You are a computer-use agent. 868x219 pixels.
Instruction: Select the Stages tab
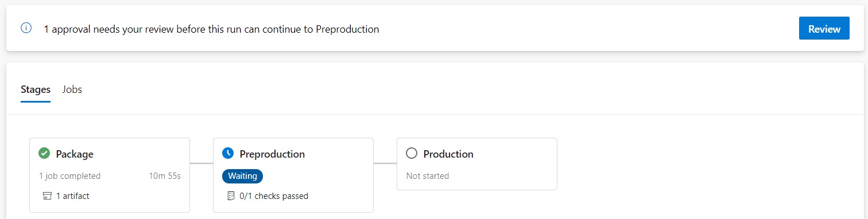click(36, 89)
